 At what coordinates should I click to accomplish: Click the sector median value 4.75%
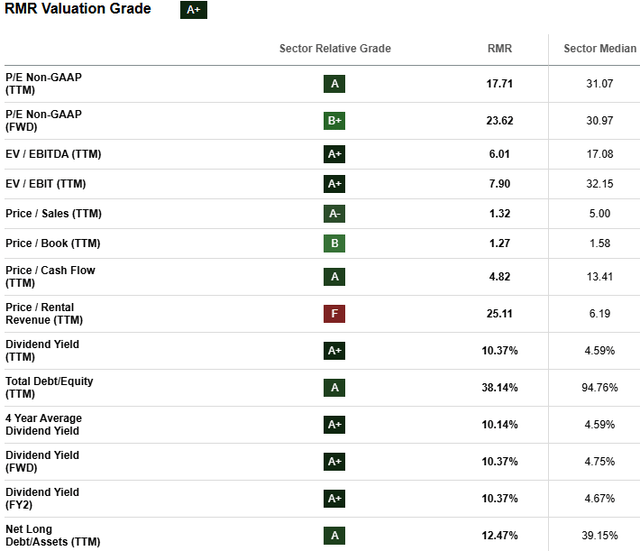[600, 462]
